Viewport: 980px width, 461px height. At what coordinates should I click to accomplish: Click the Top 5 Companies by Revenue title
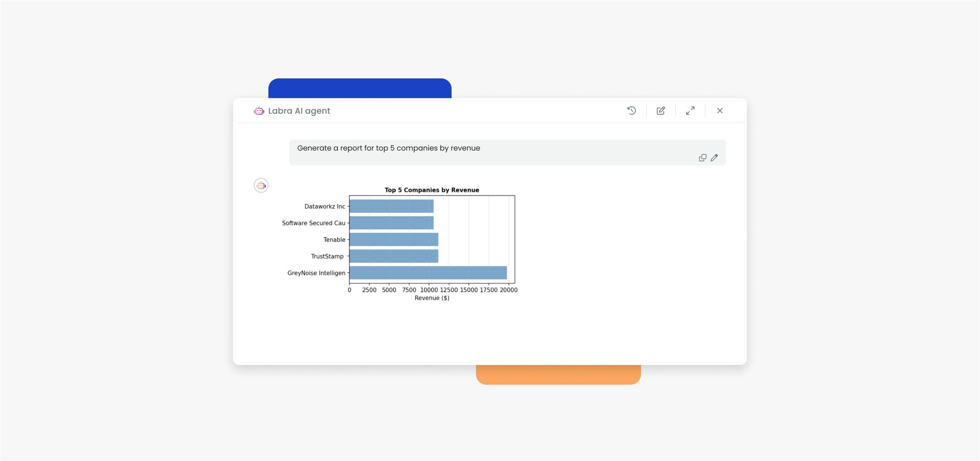click(432, 190)
